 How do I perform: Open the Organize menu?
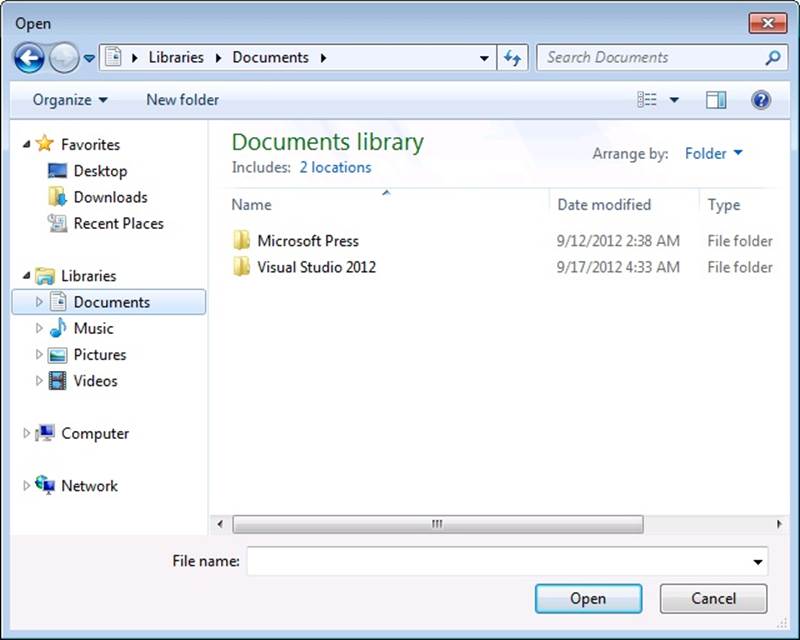click(x=70, y=100)
